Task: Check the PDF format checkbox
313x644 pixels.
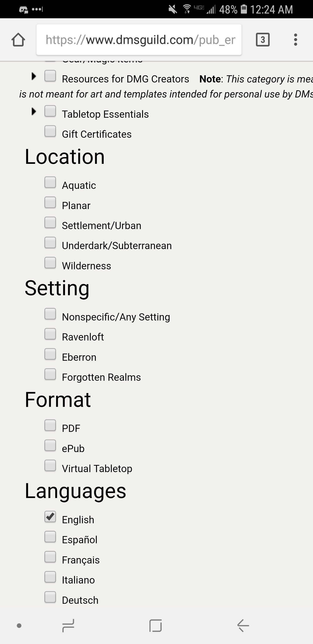Action: click(x=50, y=426)
